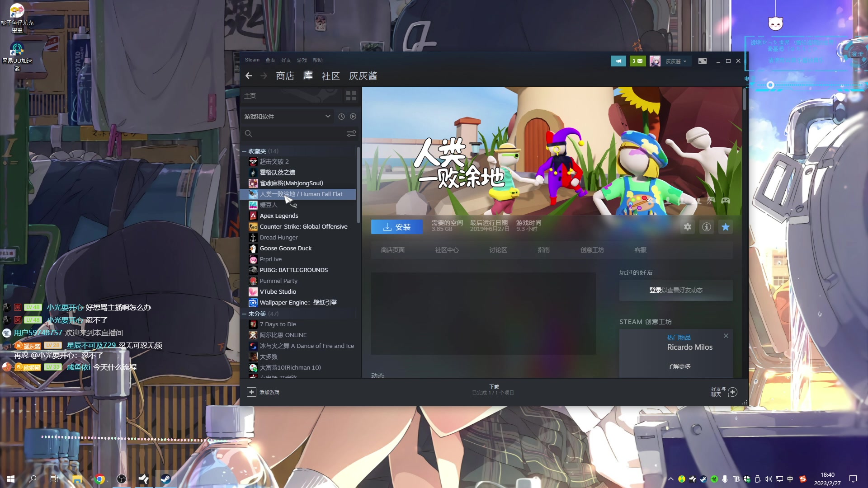868x488 pixels.
Task: Open the inbox with 3 messages
Action: tap(637, 61)
